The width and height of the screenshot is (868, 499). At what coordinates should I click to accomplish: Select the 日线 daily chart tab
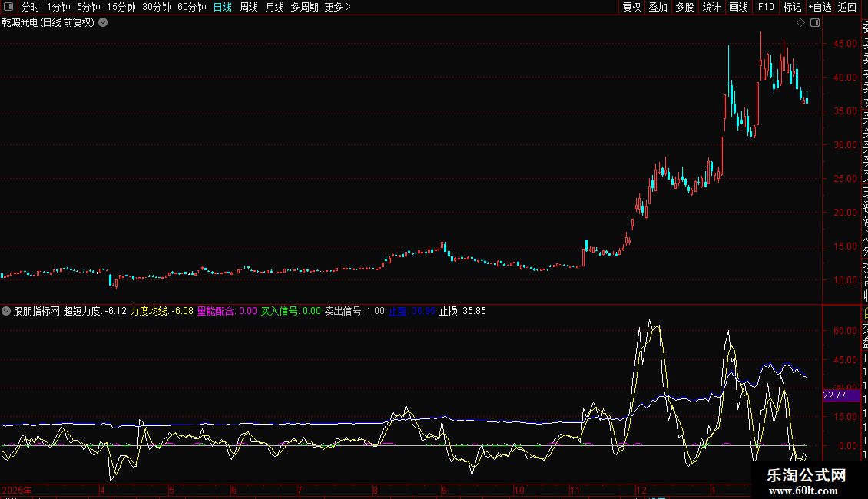click(x=223, y=7)
